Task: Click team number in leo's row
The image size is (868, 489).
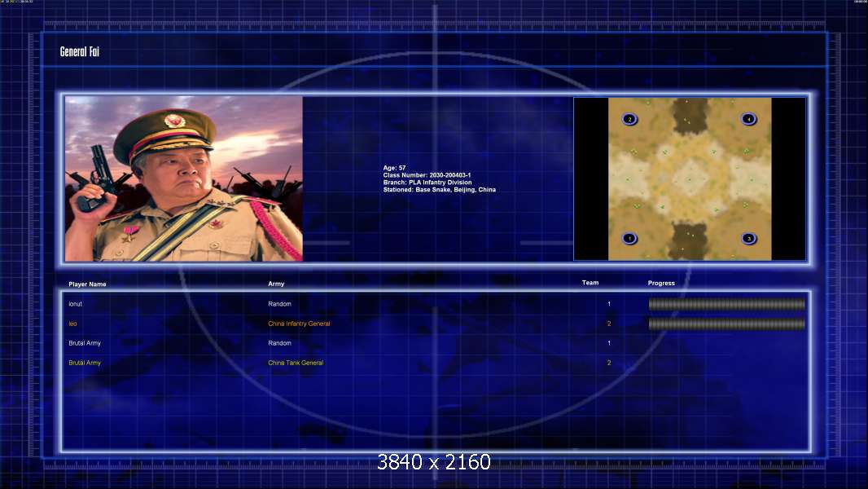Action: tap(609, 324)
